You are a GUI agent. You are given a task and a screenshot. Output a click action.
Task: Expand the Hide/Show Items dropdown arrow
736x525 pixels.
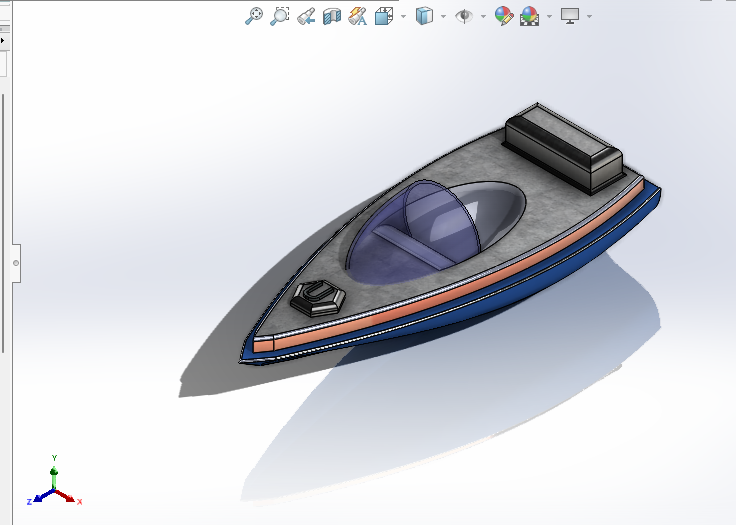pos(483,16)
